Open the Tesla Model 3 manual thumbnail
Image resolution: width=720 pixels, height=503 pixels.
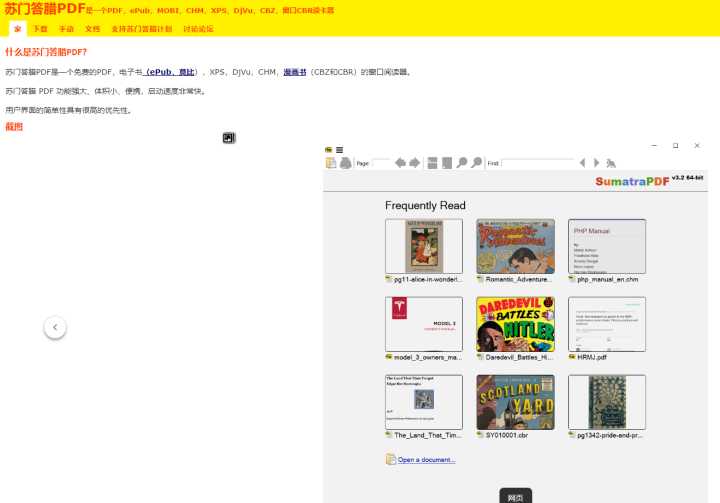[x=424, y=324]
